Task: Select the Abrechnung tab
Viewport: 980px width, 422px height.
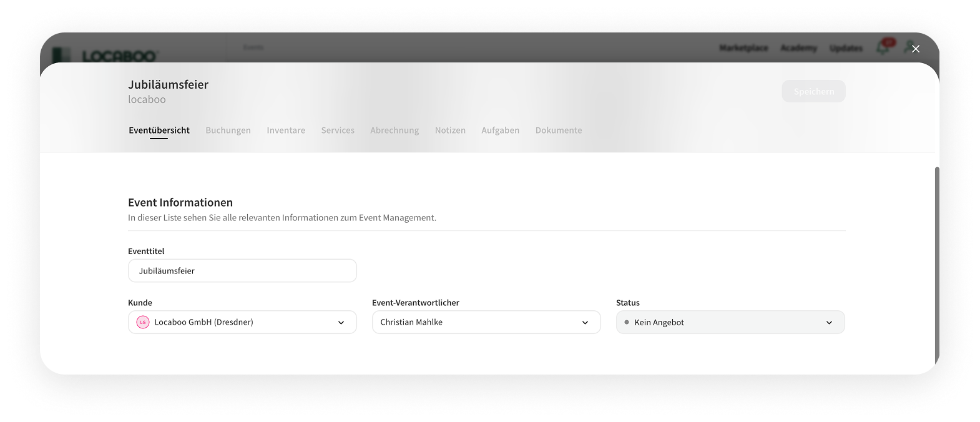Action: tap(394, 130)
